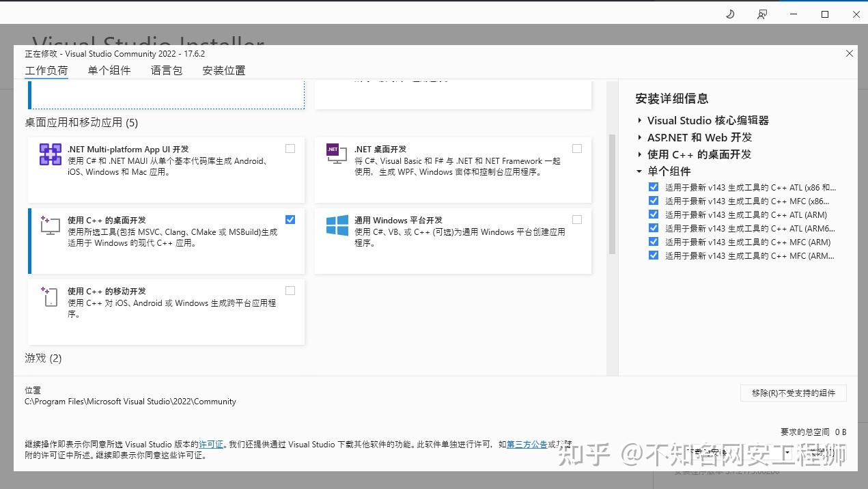Viewport: 868px width, 489px height.
Task: Click the install path C:\Program Files\Microsoft Visual Studio\2022\Community
Action: (130, 402)
